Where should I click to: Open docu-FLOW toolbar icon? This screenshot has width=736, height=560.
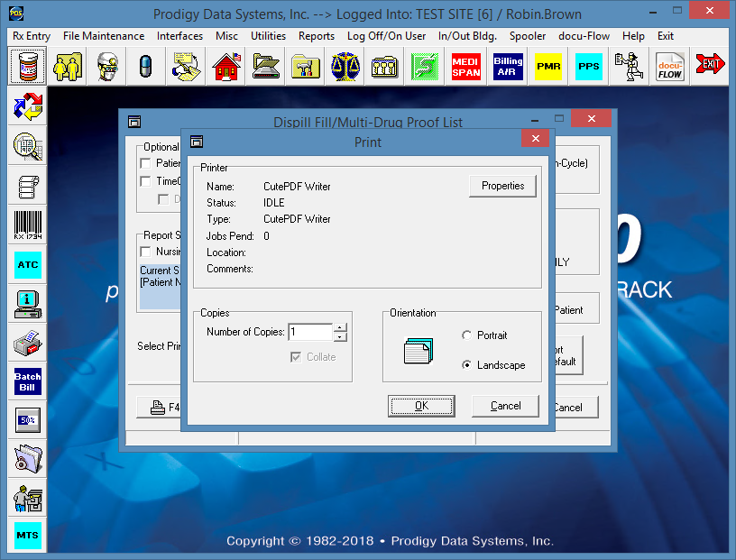[x=670, y=67]
